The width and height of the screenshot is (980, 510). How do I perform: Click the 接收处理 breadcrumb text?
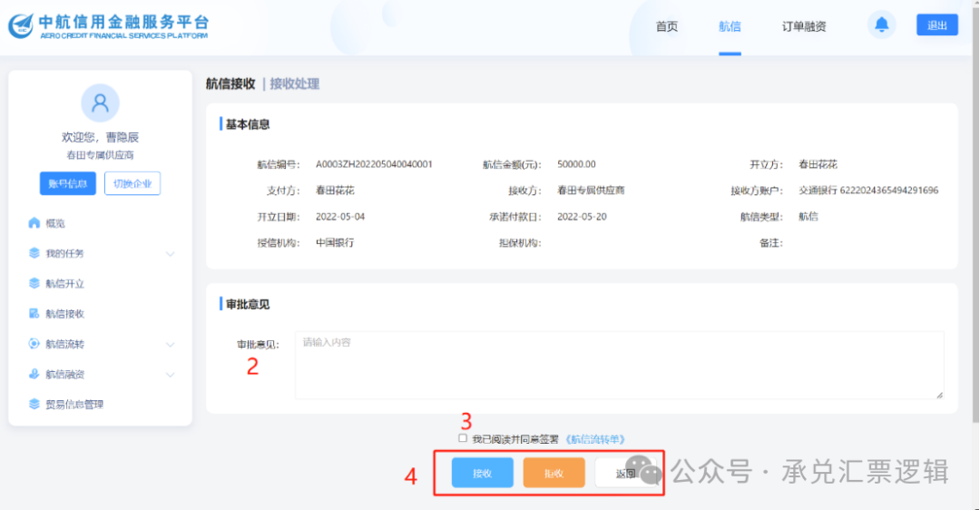pos(294,83)
